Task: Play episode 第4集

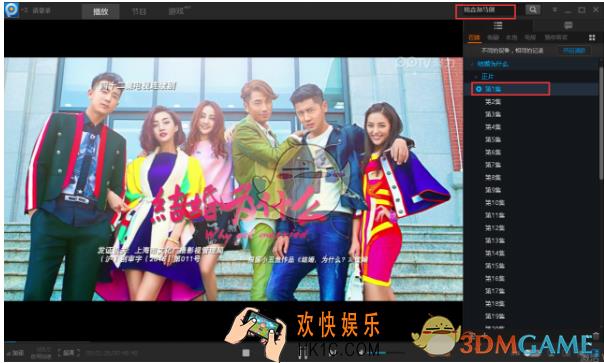Action: [x=493, y=127]
